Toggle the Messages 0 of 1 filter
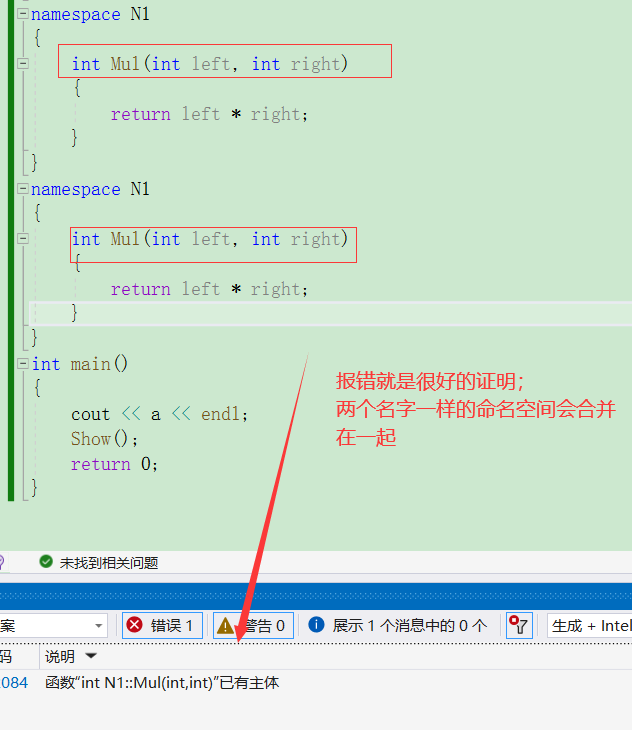Viewport: 632px width, 730px height. (398, 625)
